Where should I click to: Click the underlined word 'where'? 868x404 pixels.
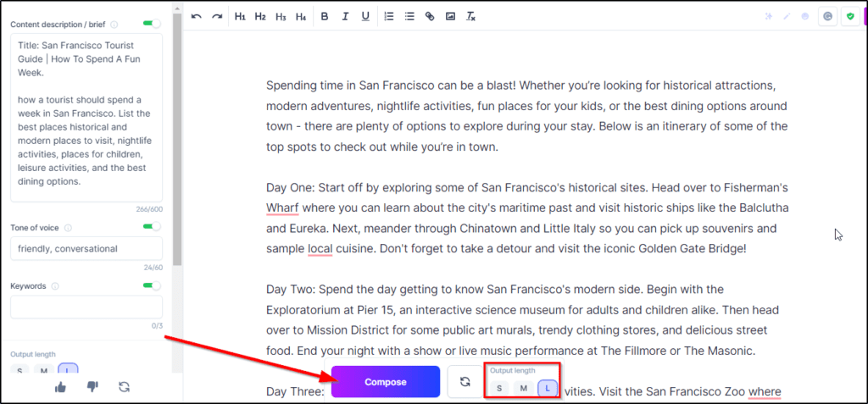pyautogui.click(x=765, y=392)
